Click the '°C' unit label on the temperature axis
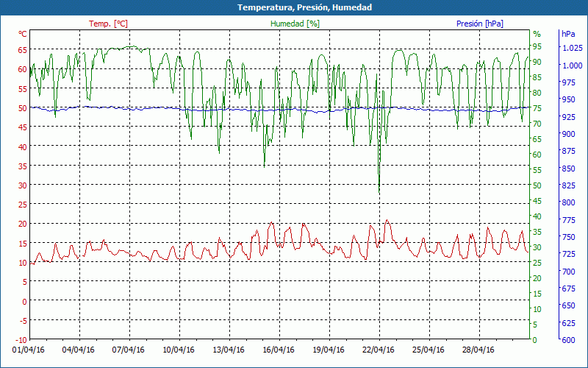588x368 pixels. (23, 34)
